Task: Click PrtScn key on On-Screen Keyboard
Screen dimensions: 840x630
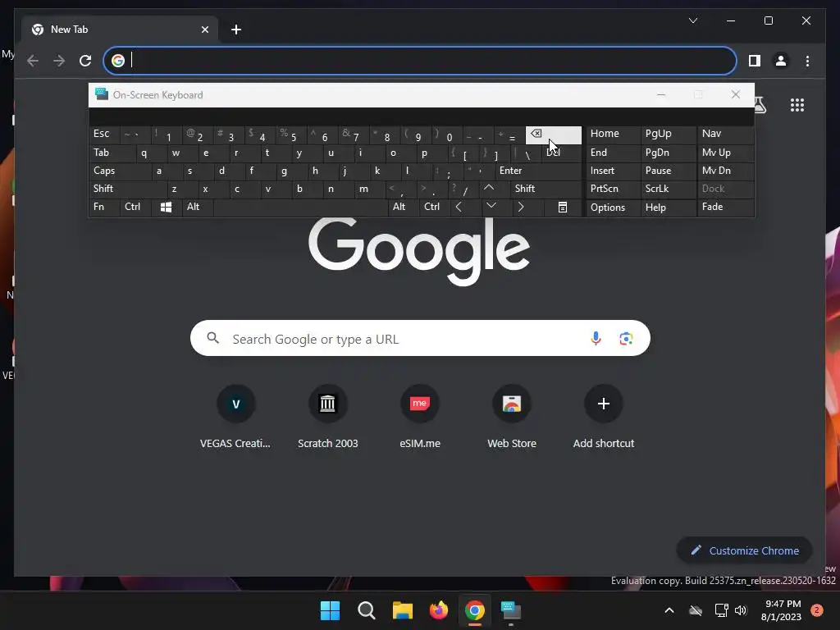Action: click(614, 189)
